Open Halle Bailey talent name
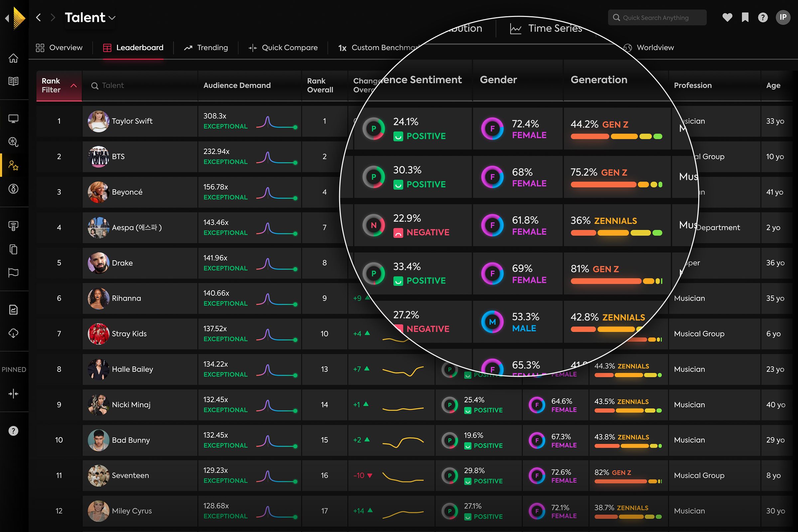Screen dimensions: 798x532 (132, 369)
